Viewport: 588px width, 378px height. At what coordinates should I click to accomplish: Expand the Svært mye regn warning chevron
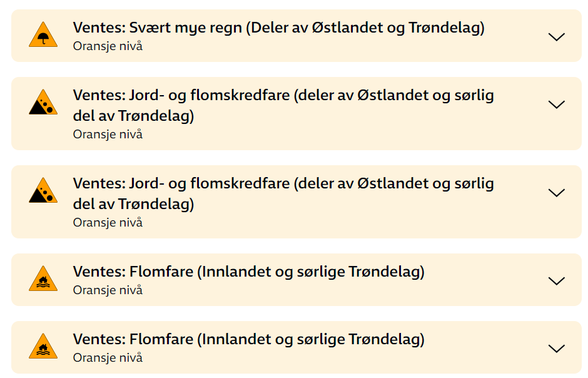point(557,37)
